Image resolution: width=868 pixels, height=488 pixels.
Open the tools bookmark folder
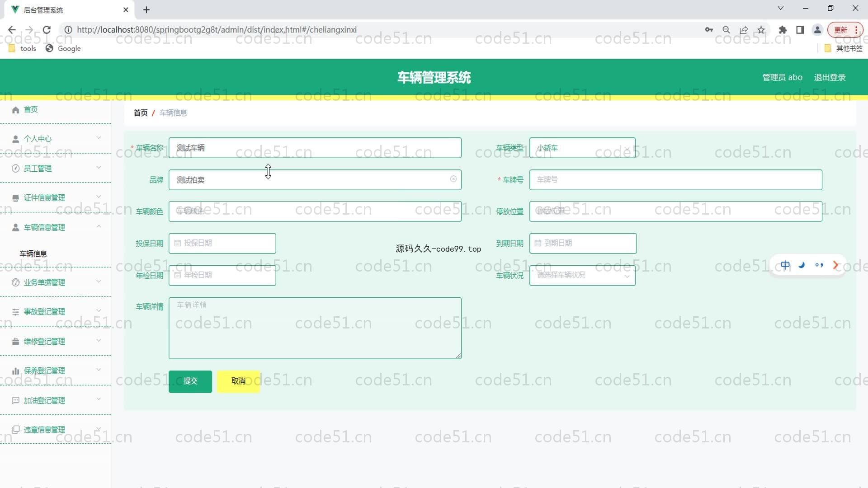[22, 48]
